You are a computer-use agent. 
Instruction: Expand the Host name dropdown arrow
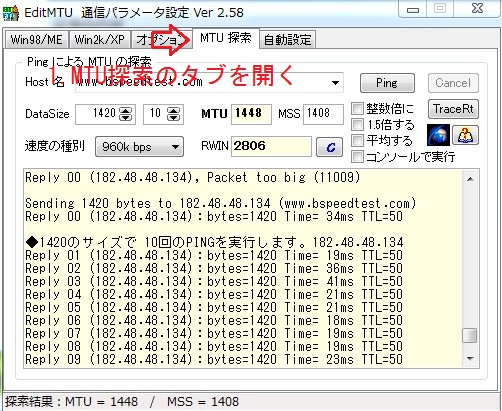tap(336, 82)
